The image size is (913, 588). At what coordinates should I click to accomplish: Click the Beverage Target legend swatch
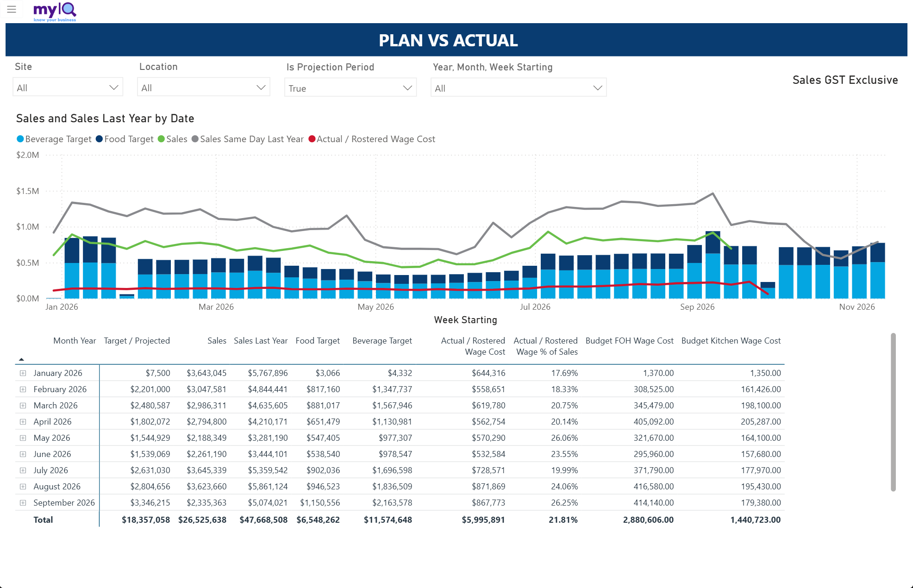tap(20, 139)
